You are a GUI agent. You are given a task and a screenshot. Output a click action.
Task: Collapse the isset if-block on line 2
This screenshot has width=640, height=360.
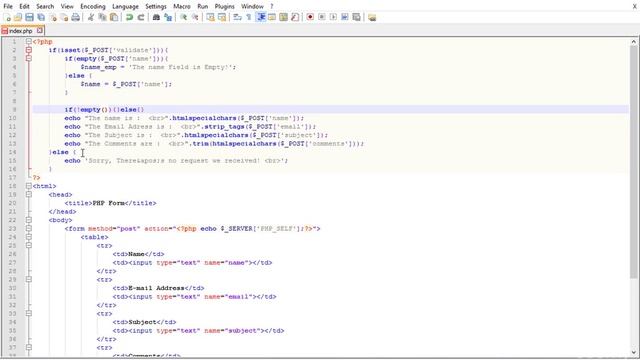click(29, 50)
